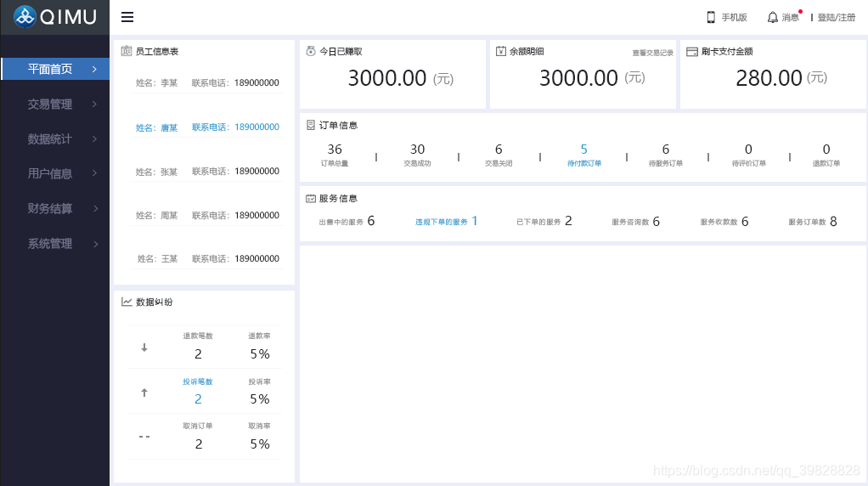The height and width of the screenshot is (486, 868).
Task: Click the today's earnings medal icon
Action: click(311, 51)
